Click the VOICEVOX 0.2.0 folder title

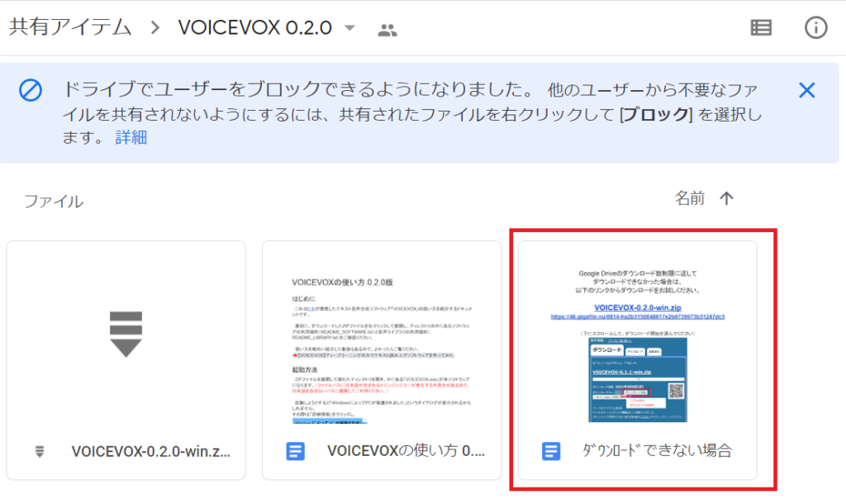[254, 27]
